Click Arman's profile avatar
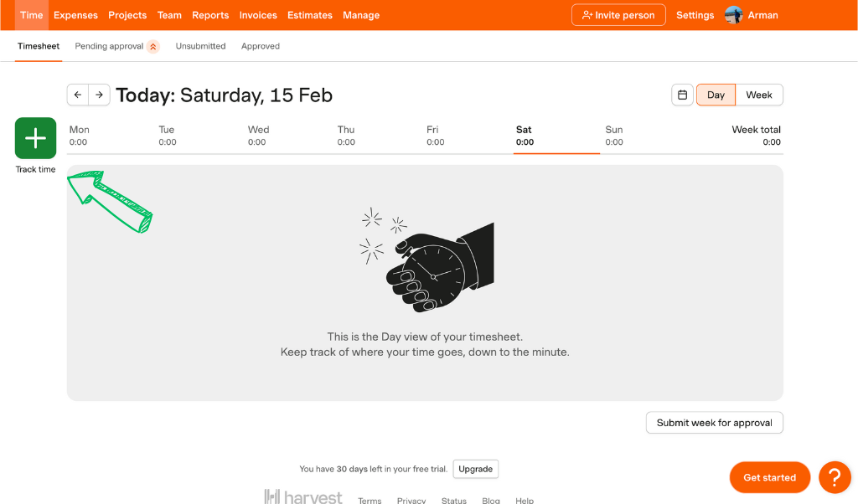The height and width of the screenshot is (504, 858). click(x=733, y=15)
